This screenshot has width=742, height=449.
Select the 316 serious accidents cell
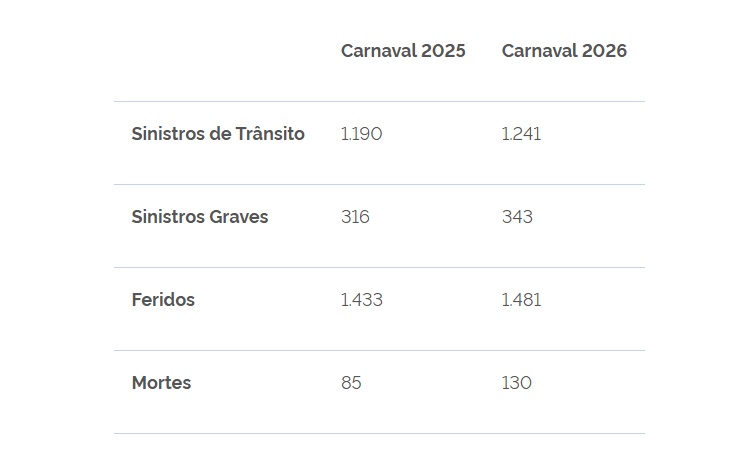[x=355, y=217]
